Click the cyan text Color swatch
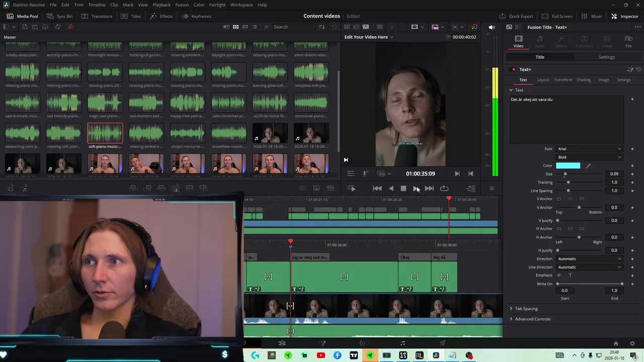This screenshot has width=644, height=362. tap(568, 165)
